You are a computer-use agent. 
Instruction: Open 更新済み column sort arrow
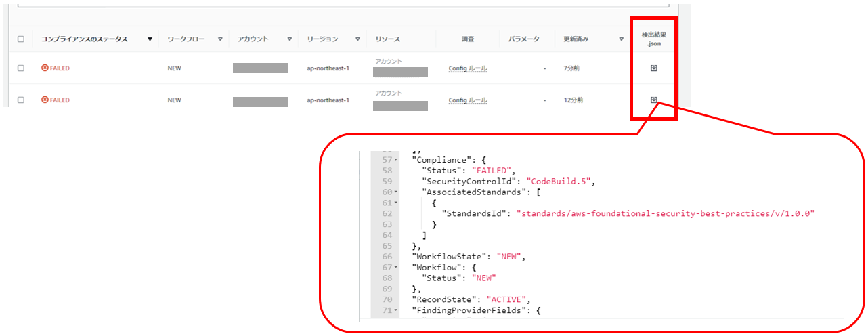point(622,39)
